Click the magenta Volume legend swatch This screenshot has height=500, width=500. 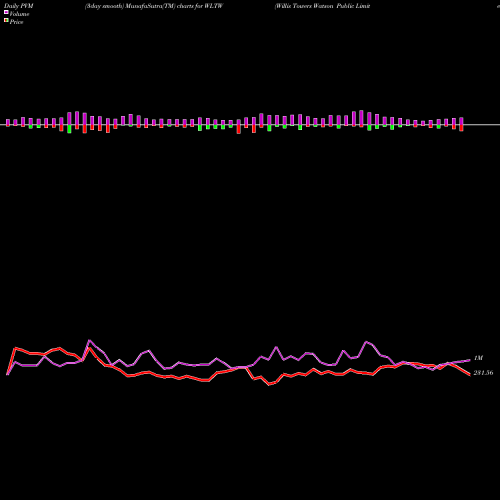(x=6, y=12)
